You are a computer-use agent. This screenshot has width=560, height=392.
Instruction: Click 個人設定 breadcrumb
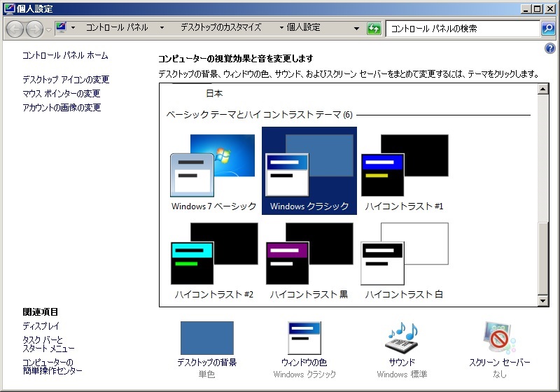point(303,27)
